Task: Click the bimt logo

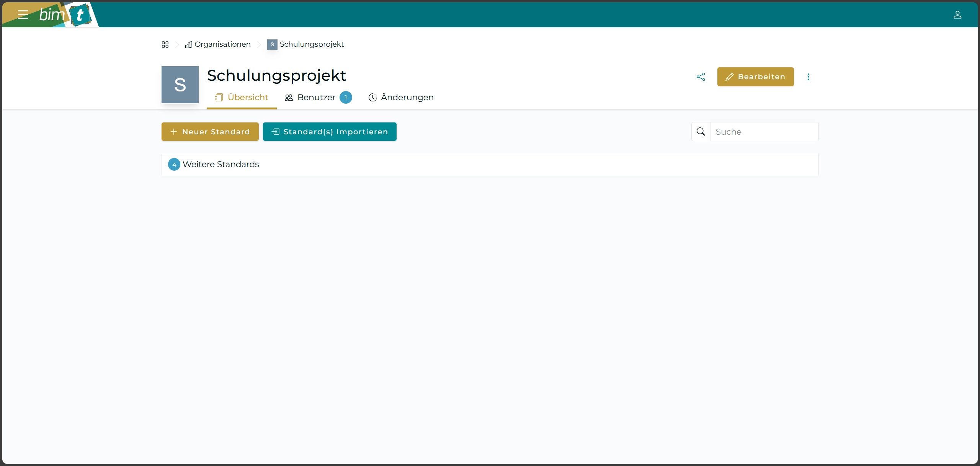Action: (65, 15)
